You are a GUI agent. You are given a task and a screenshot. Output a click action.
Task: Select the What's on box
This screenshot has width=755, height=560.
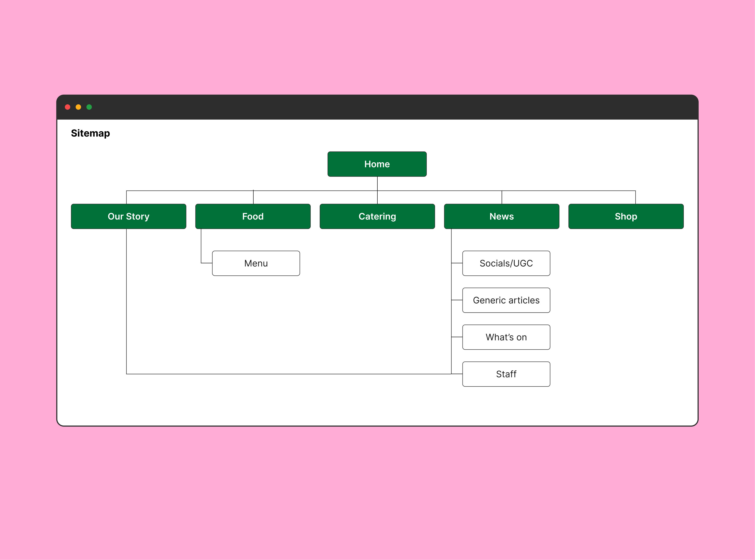506,337
